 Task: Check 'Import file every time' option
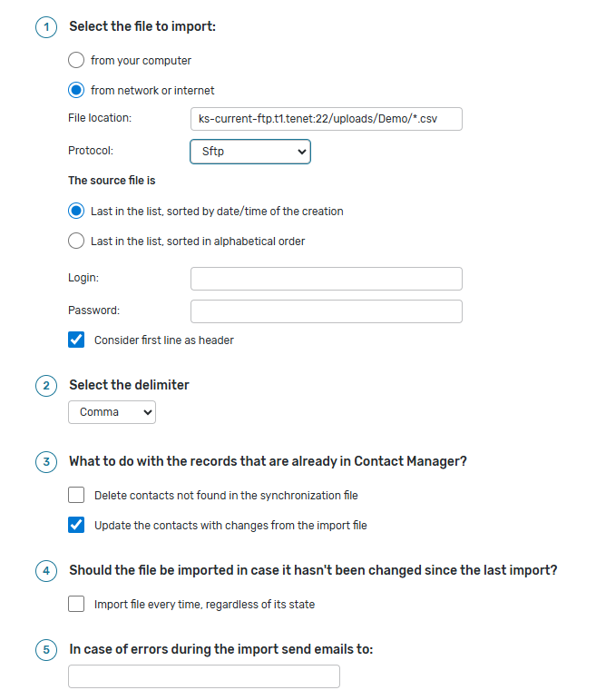pos(76,605)
